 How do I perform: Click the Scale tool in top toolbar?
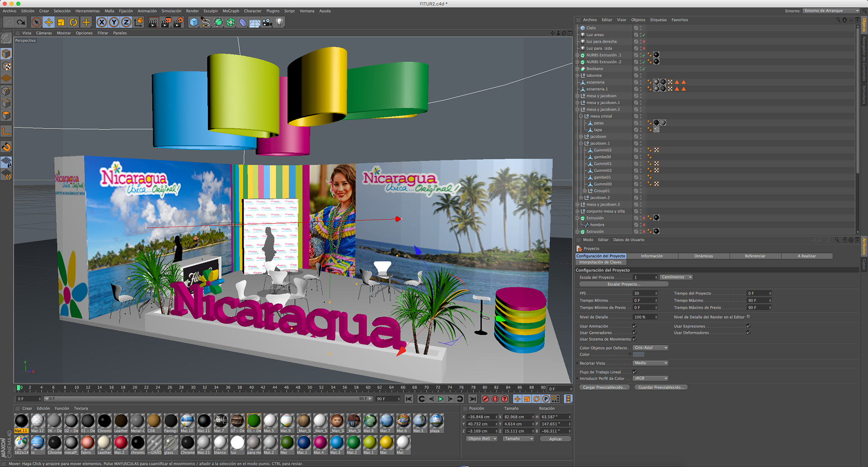point(61,22)
